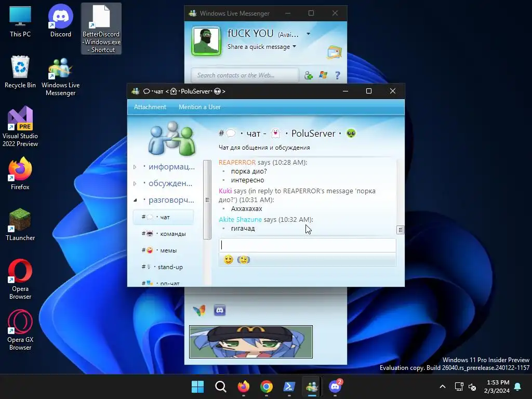The height and width of the screenshot is (399, 532).
Task: Open the notification bell in taskbar
Action: pos(518,387)
